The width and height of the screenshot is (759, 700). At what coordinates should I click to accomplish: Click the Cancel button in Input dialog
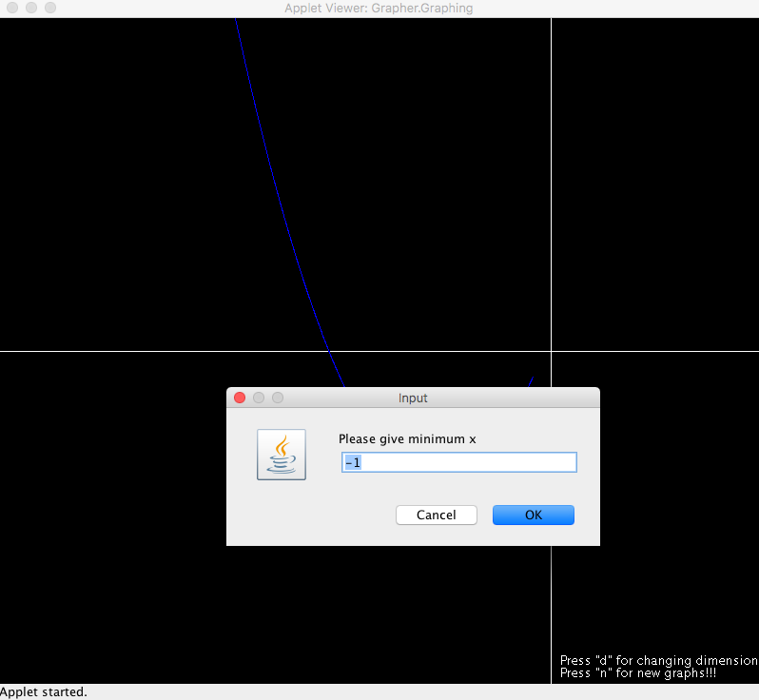[x=437, y=515]
